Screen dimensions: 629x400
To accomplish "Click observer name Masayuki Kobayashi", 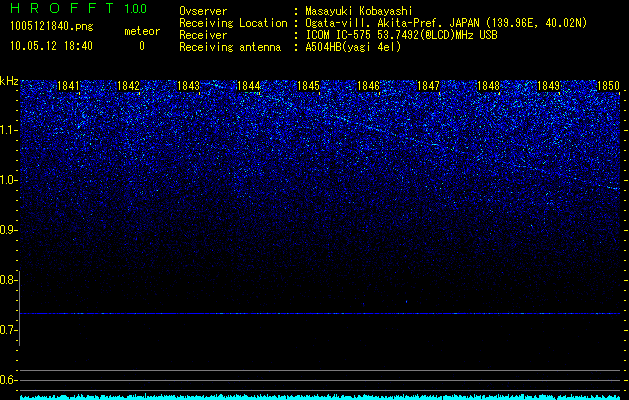I will [x=359, y=11].
